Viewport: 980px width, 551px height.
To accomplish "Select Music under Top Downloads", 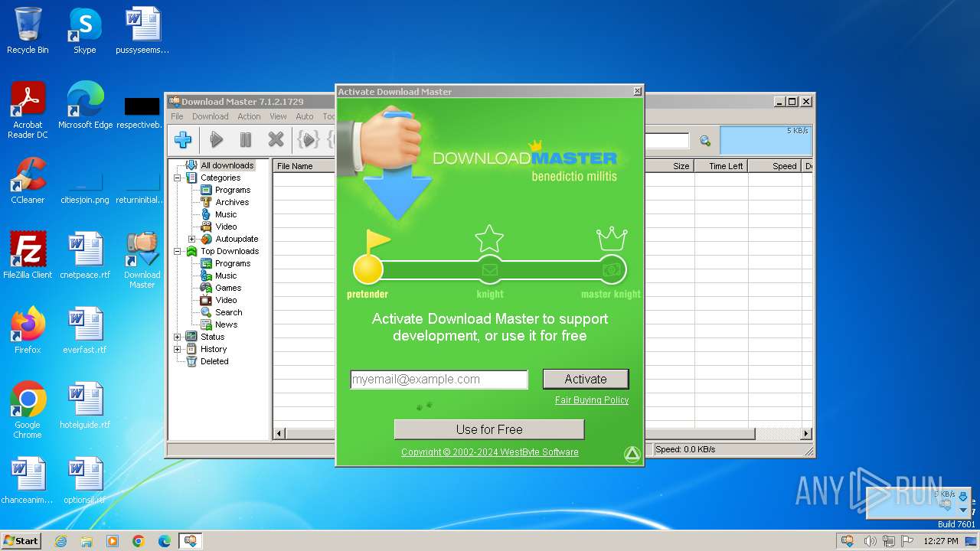I will (x=226, y=275).
